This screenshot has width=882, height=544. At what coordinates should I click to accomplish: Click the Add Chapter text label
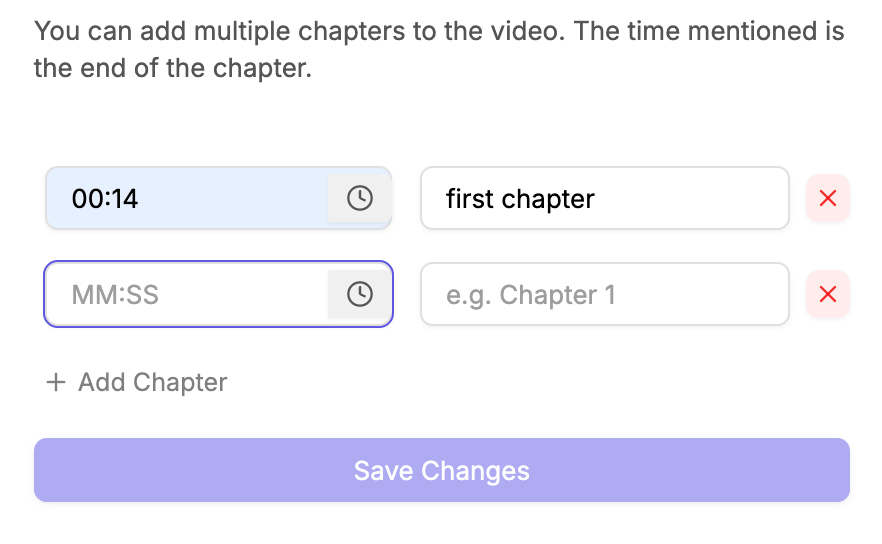(152, 383)
